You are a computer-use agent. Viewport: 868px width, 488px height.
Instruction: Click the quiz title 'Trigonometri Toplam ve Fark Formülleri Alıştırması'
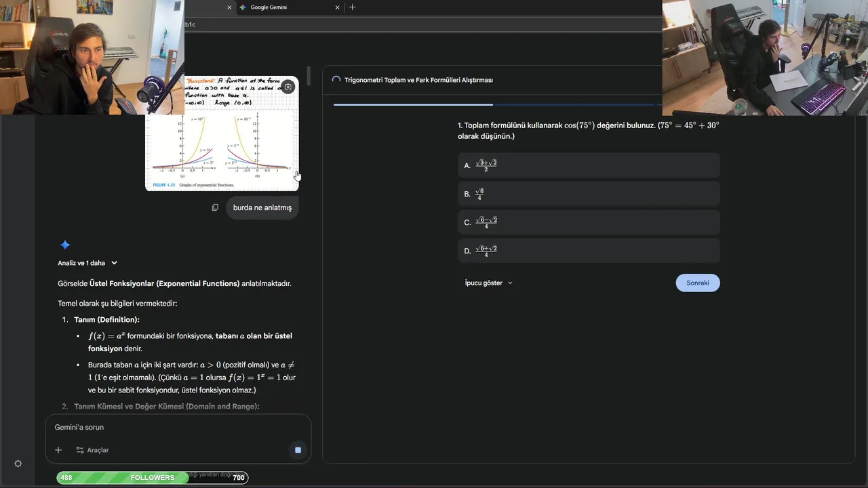tap(418, 80)
